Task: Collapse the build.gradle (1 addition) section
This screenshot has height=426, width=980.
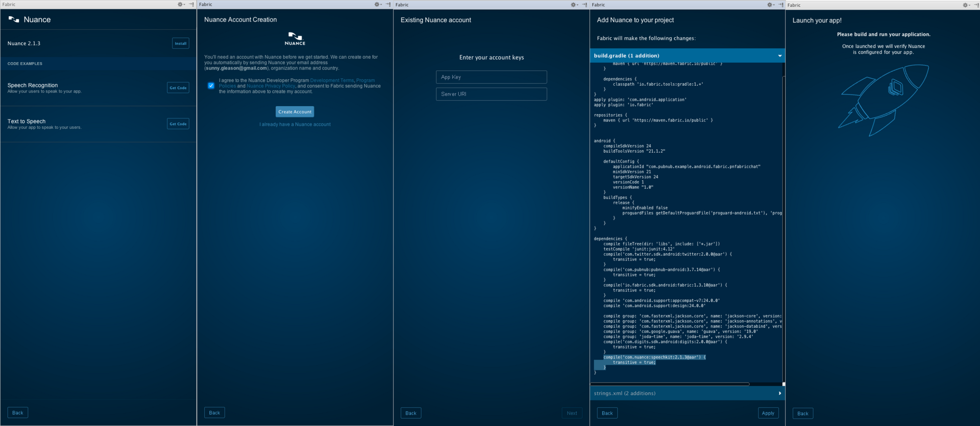Action: pos(687,55)
